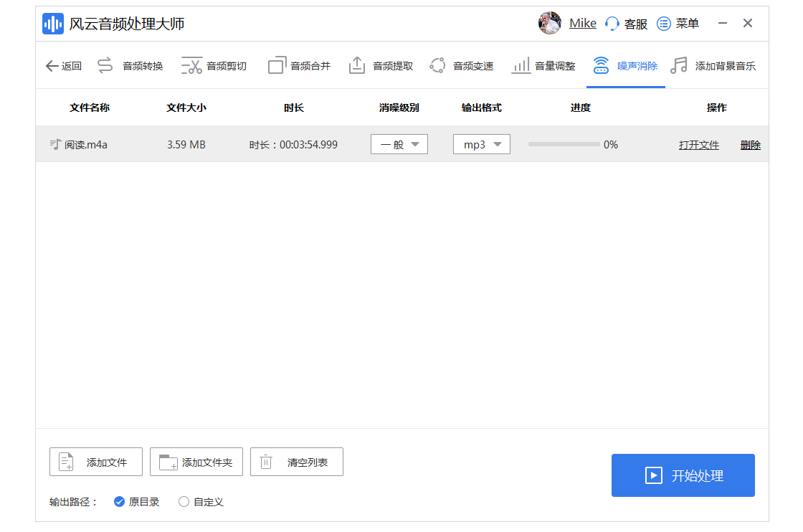Click the 文件大小 column header
This screenshot has width=803, height=532.
186,108
